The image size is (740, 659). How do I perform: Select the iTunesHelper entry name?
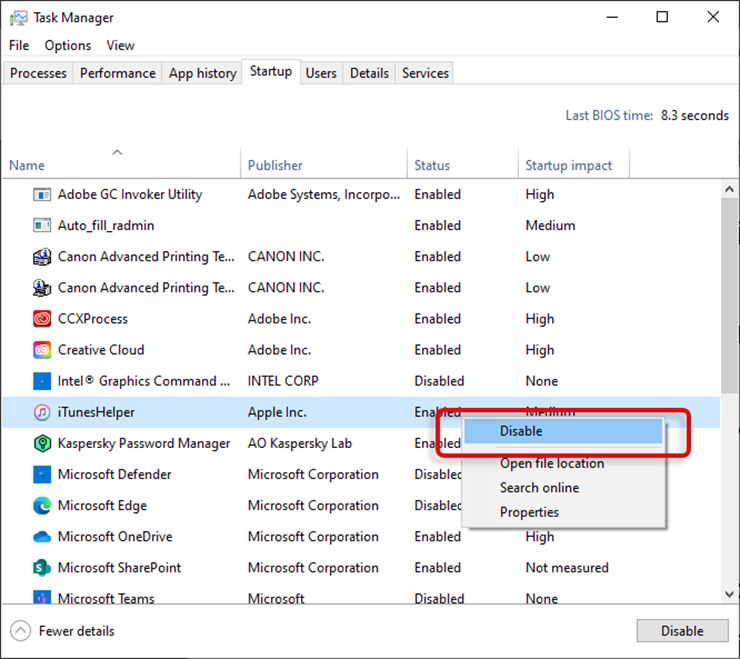pos(96,413)
